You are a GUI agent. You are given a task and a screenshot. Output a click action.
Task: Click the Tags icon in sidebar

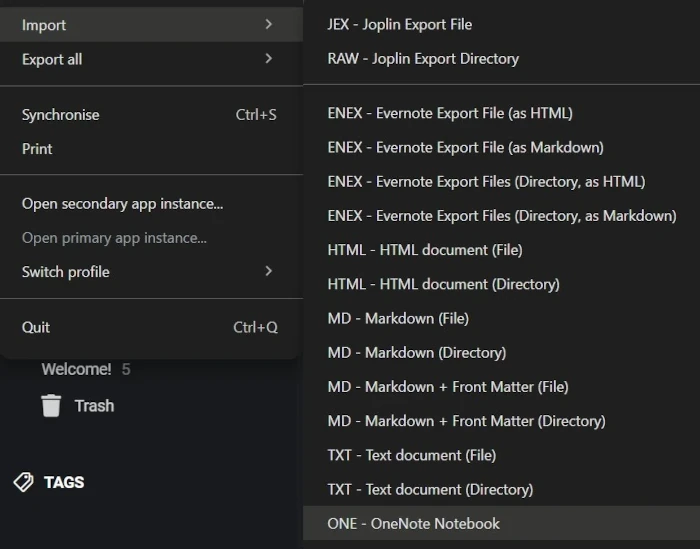pos(24,482)
